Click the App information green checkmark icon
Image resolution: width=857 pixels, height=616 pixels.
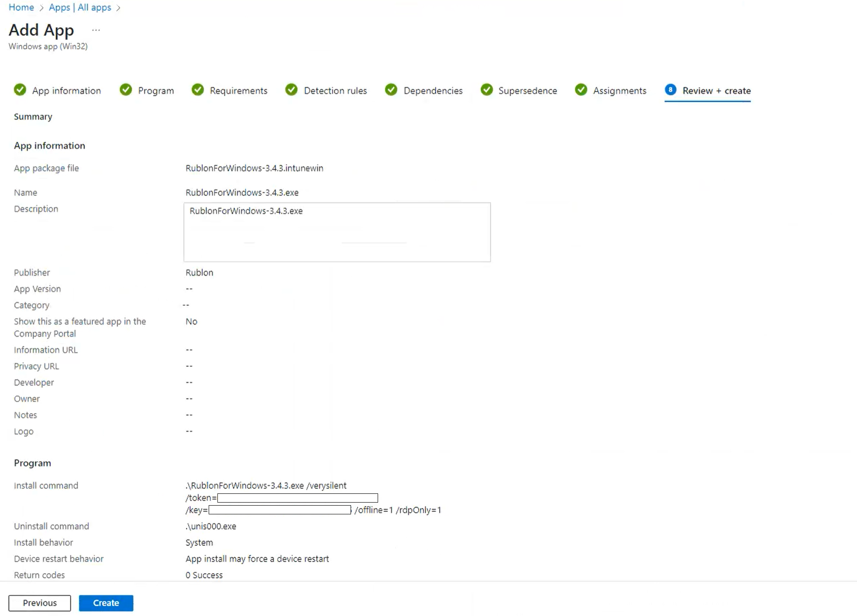[x=20, y=90]
